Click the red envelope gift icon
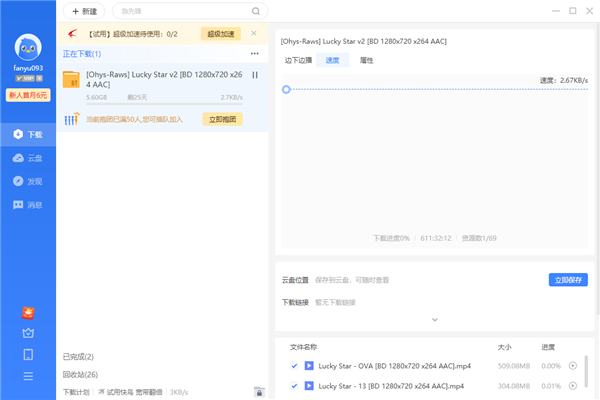 click(x=28, y=313)
